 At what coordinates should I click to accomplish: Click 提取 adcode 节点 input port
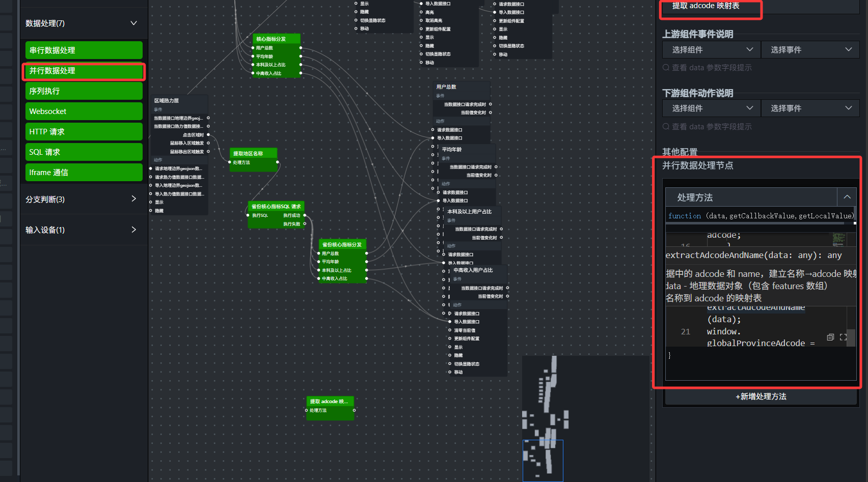click(306, 410)
